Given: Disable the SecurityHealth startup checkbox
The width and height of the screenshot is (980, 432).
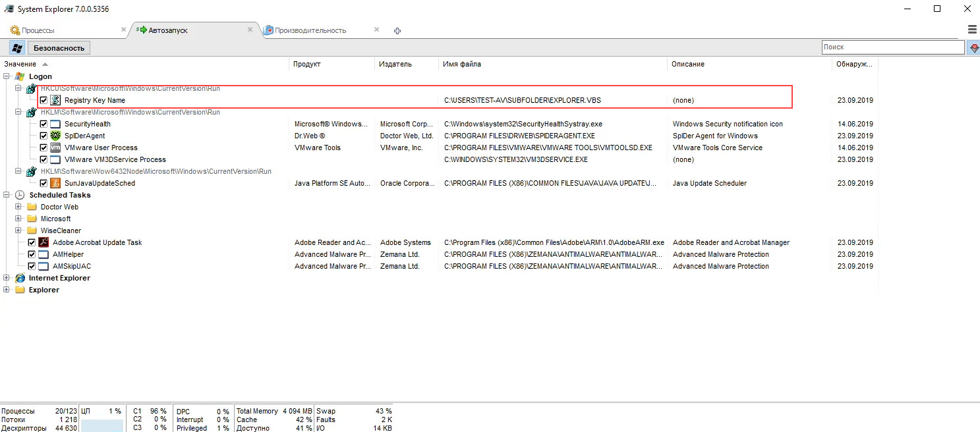Looking at the screenshot, I should 43,124.
